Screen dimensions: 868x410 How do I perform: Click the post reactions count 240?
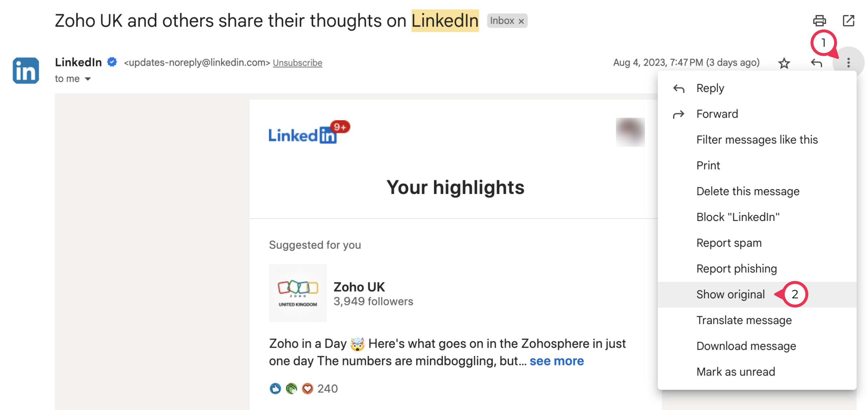tap(327, 389)
